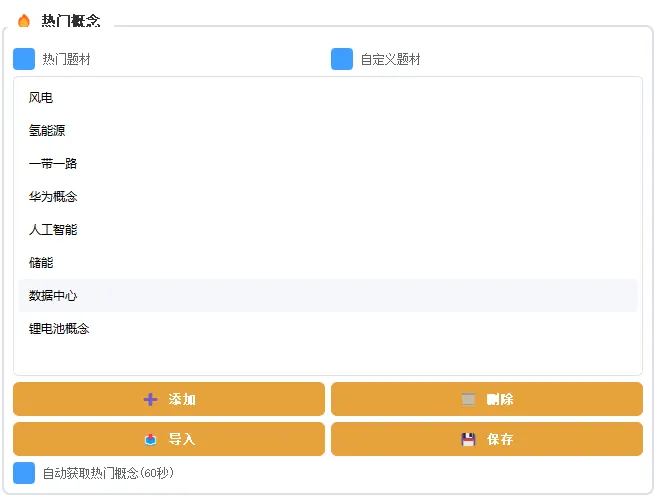The height and width of the screenshot is (496, 655).
Task: Select 氢能源 list item
Action: click(47, 131)
